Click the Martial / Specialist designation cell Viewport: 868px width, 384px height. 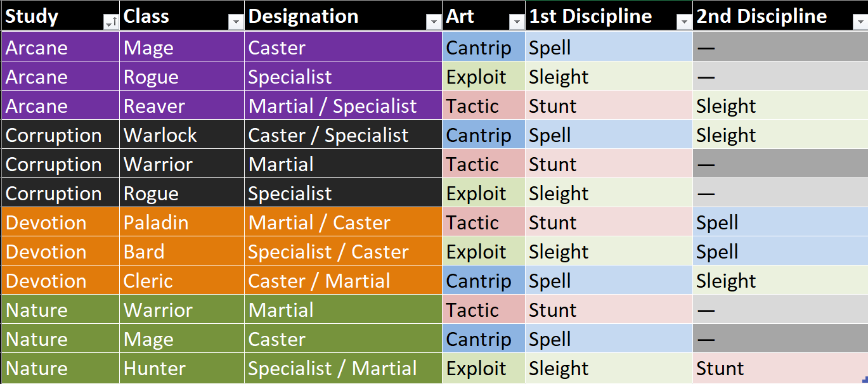pos(343,106)
